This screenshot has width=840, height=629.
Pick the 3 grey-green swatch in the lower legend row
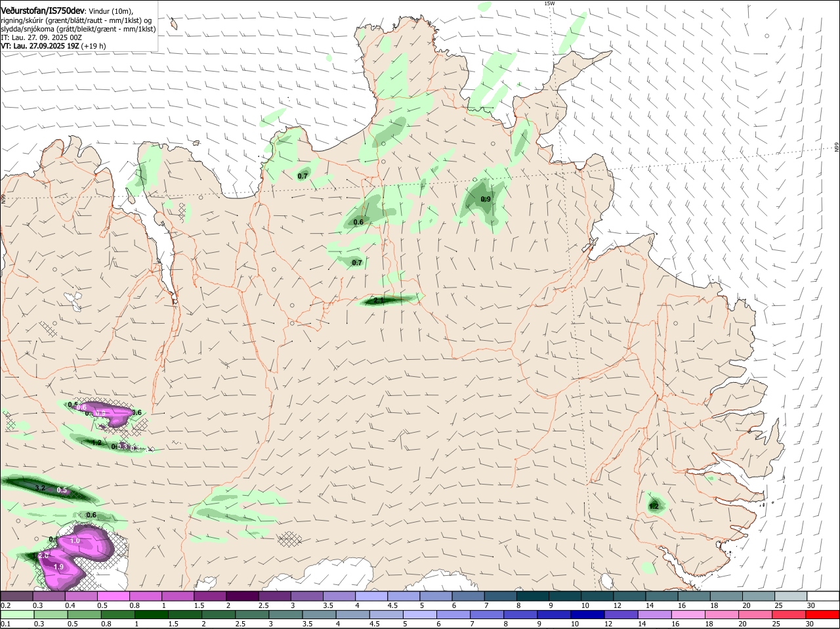(286, 615)
